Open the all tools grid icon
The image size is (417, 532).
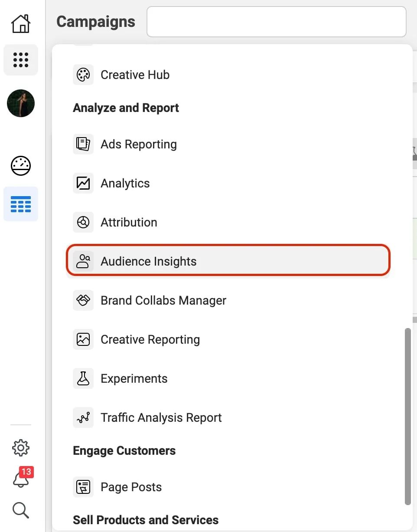click(21, 60)
